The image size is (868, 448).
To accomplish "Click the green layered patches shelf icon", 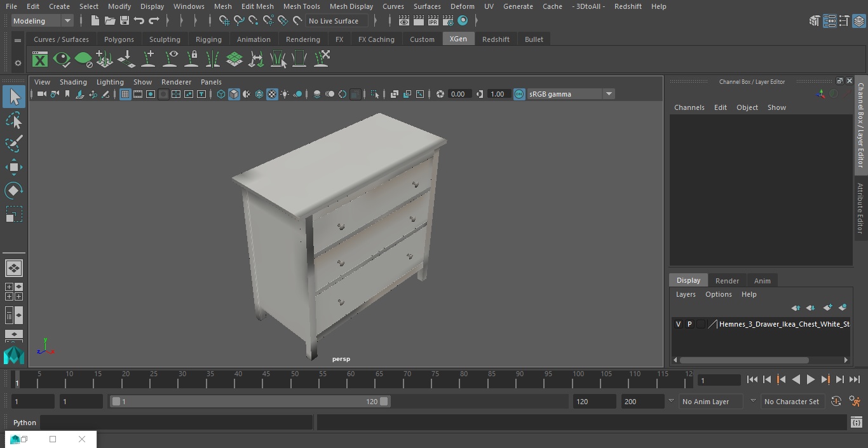I will click(234, 60).
